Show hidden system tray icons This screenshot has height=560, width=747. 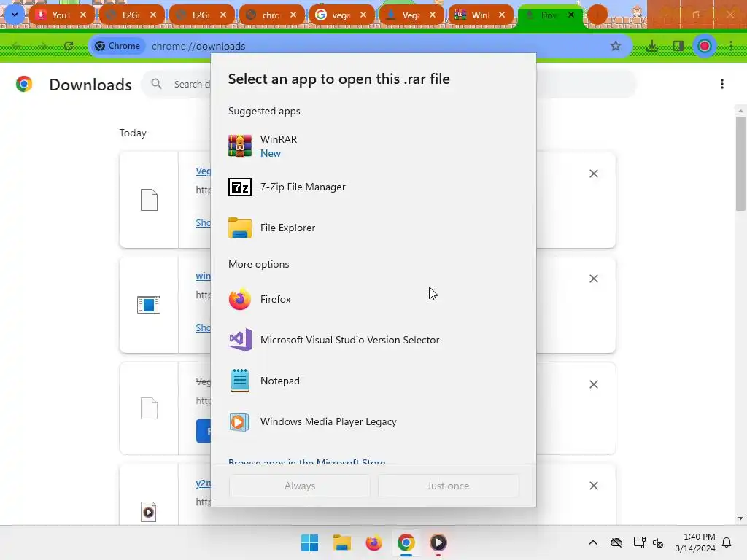tap(592, 542)
